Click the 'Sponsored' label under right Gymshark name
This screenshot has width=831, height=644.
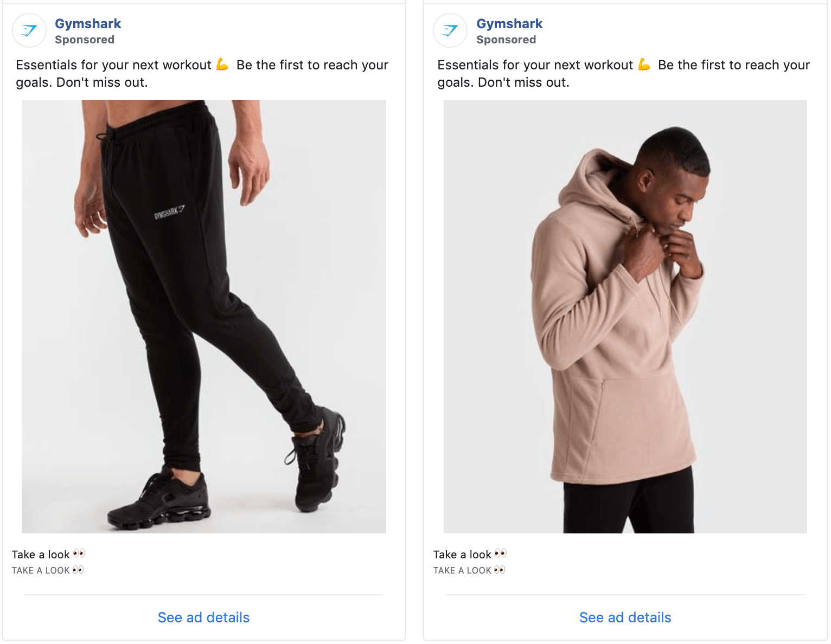click(x=506, y=39)
